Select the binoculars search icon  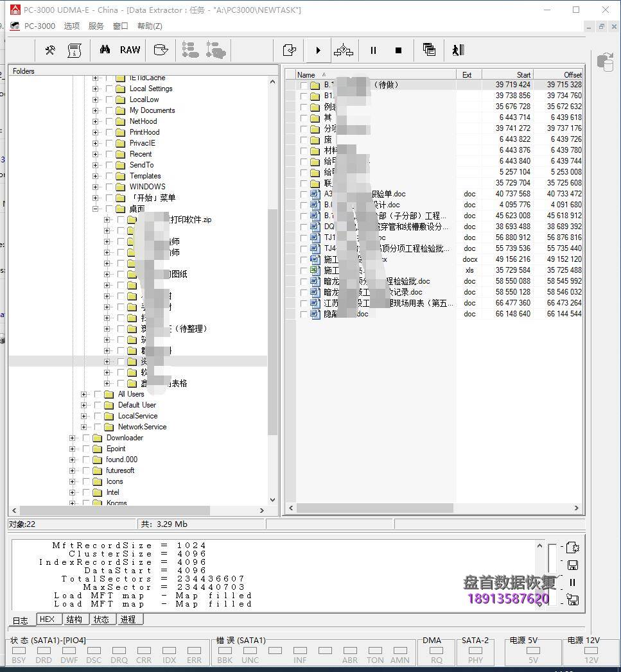pos(105,50)
